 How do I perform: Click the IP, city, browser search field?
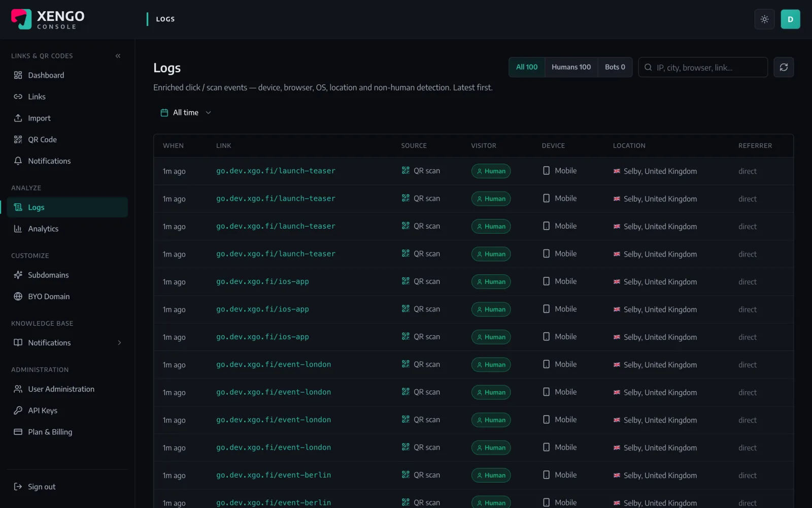coord(703,67)
